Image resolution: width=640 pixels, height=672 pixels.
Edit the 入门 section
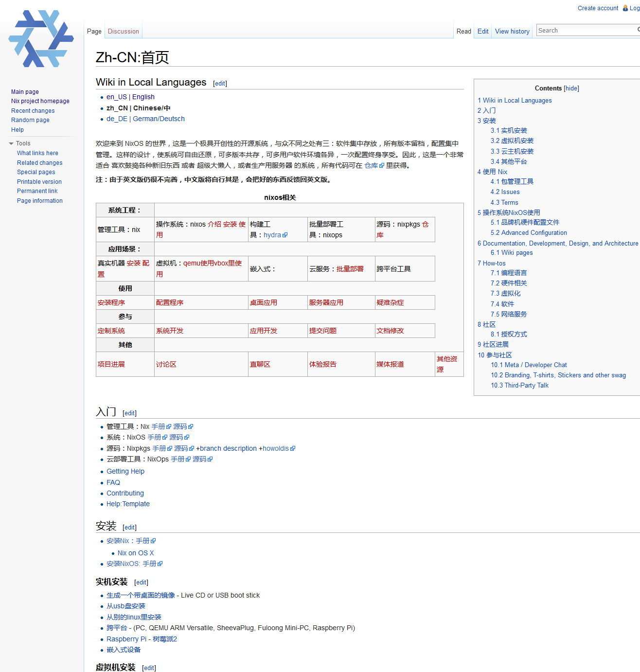[129, 413]
